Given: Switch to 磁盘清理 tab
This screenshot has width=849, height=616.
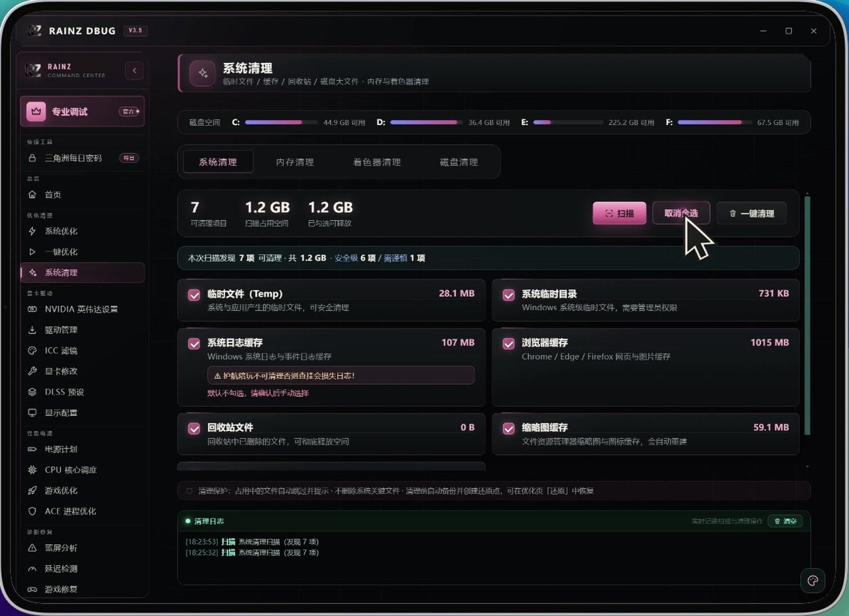Looking at the screenshot, I should (x=459, y=162).
